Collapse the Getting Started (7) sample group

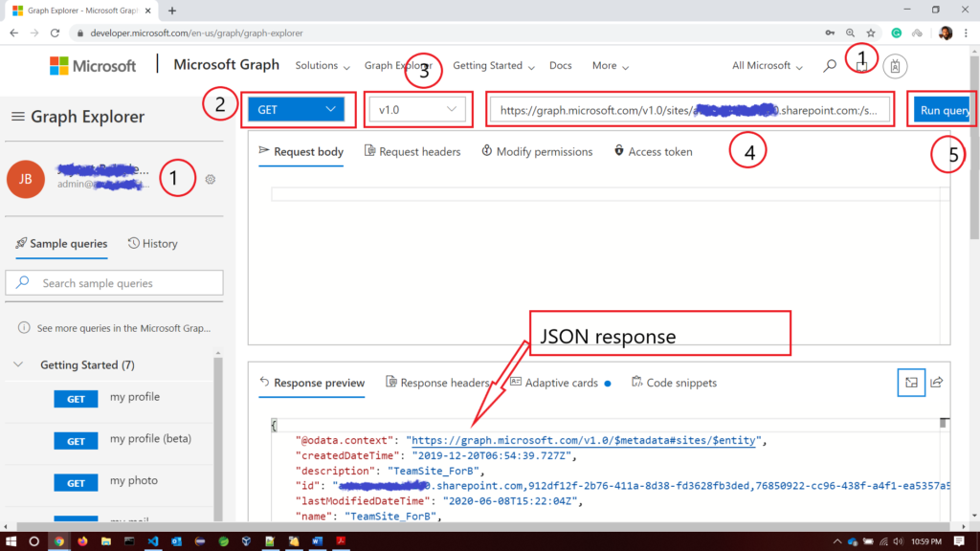coord(18,364)
